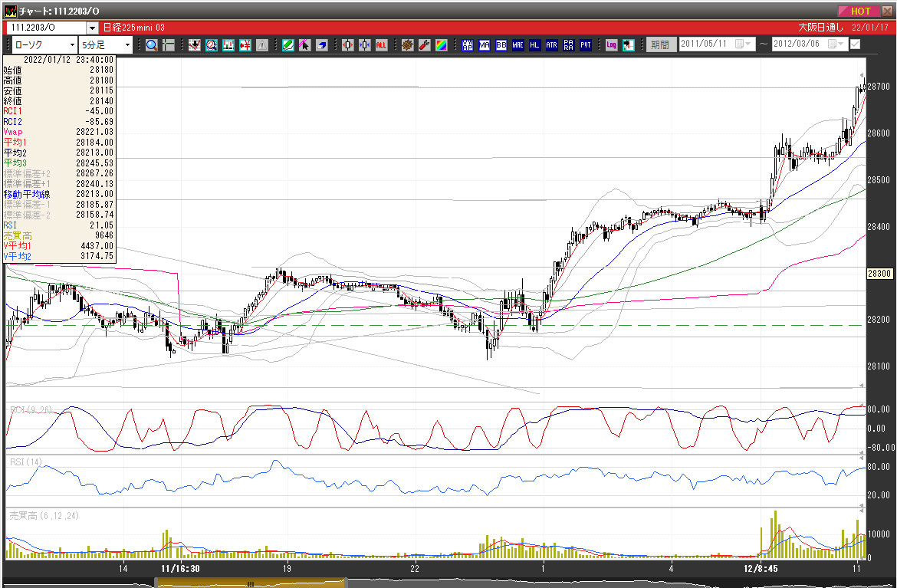This screenshot has width=897, height=588.
Task: Open the end date 2012/03/06 calendar picker
Action: coord(832,44)
